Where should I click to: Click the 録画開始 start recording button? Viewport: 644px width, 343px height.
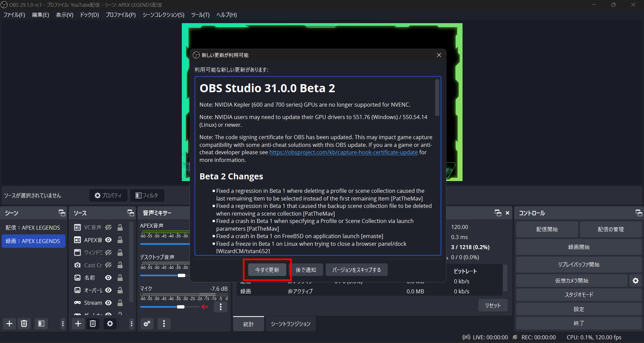579,247
